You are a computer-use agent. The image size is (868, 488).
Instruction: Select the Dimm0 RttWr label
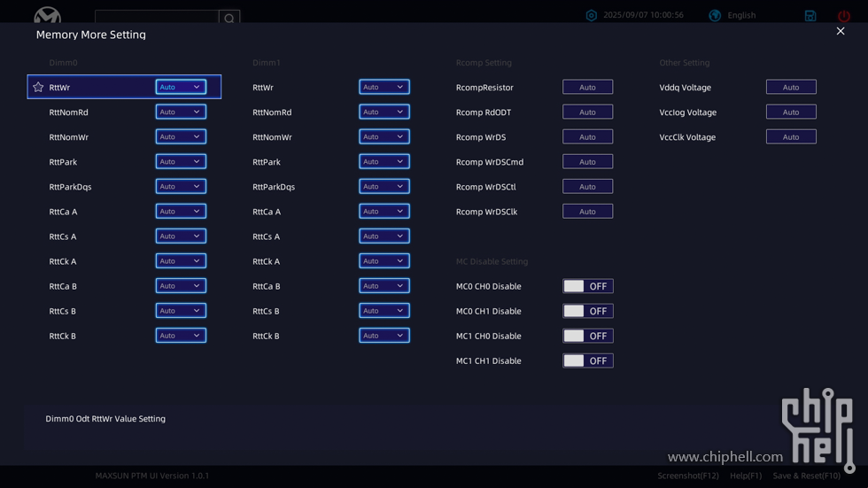click(x=59, y=88)
